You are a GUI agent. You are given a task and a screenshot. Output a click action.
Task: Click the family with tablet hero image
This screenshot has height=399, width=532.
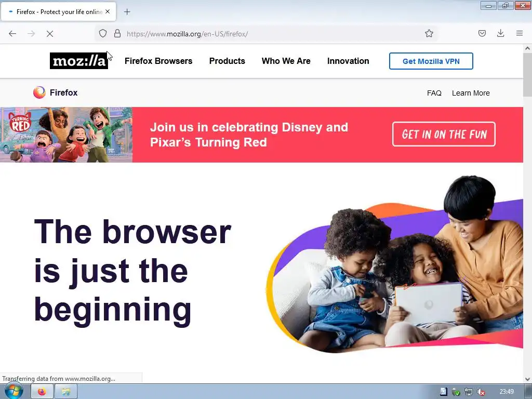tap(394, 264)
